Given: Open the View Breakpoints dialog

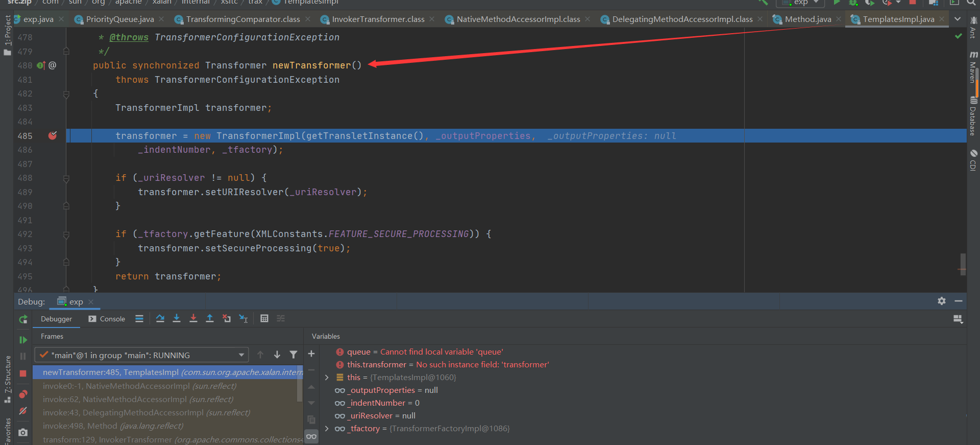Looking at the screenshot, I should (x=23, y=394).
